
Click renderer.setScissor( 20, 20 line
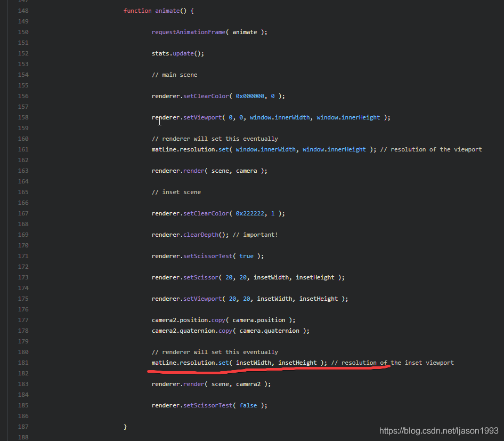coord(248,277)
